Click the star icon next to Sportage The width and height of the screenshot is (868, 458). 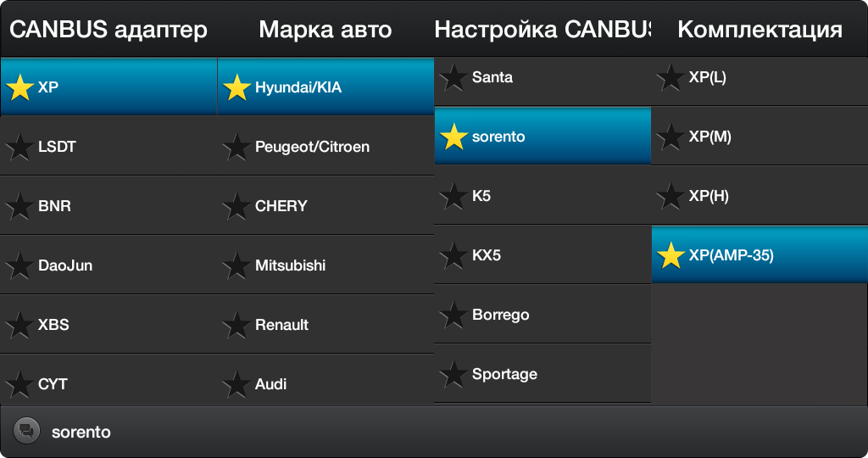[453, 374]
